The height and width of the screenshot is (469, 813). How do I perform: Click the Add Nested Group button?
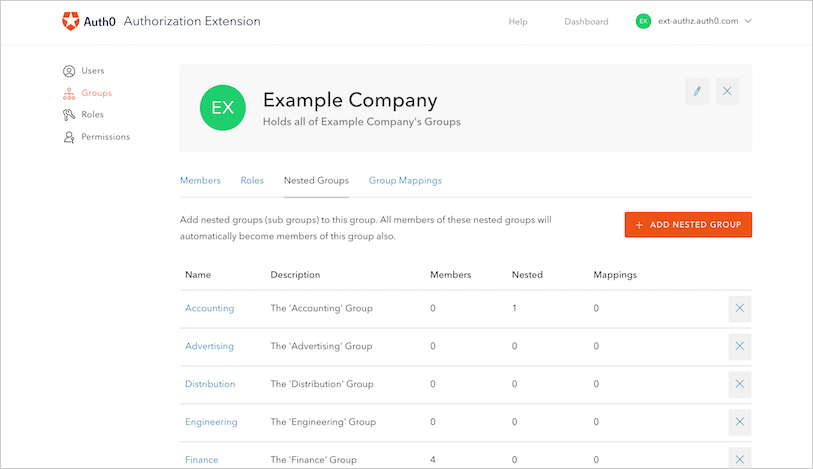click(x=688, y=225)
